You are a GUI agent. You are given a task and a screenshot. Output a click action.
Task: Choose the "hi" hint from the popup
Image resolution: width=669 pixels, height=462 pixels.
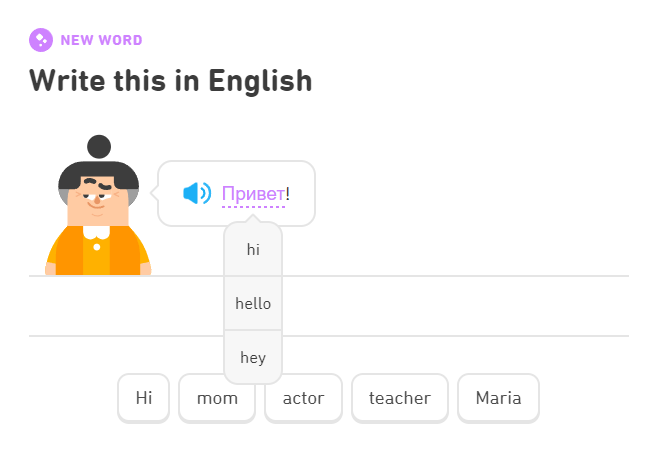tap(253, 250)
